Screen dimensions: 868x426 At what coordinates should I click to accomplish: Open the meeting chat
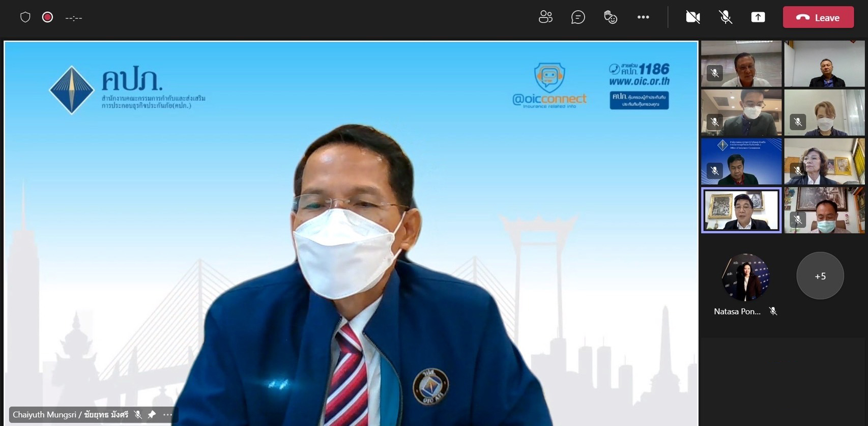tap(578, 17)
